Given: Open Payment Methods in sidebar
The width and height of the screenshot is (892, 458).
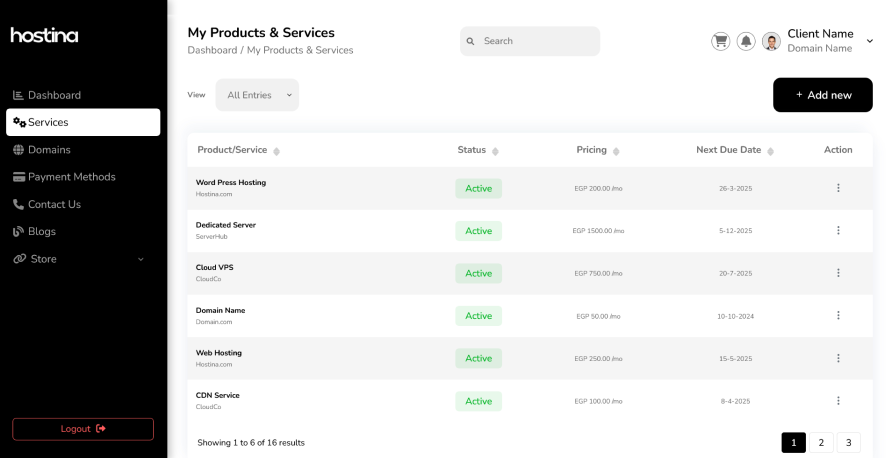Looking at the screenshot, I should [x=71, y=177].
